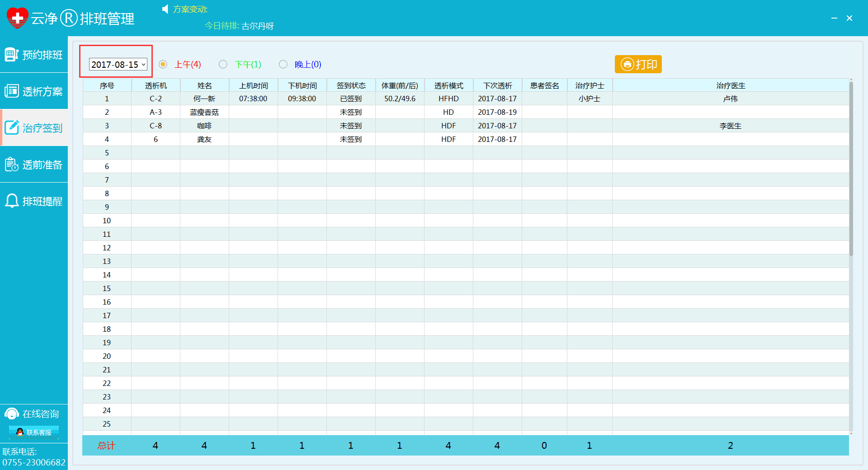Select the row for patient 何一新
This screenshot has height=470, width=868.
coord(204,99)
